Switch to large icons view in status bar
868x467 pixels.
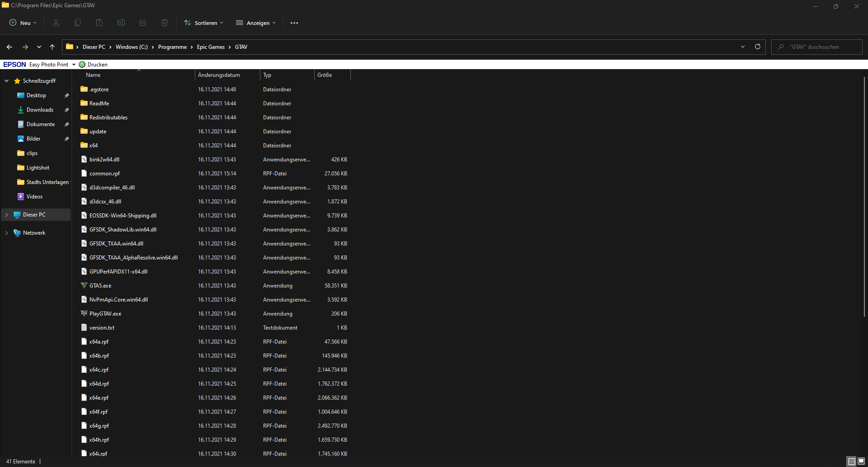861,462
